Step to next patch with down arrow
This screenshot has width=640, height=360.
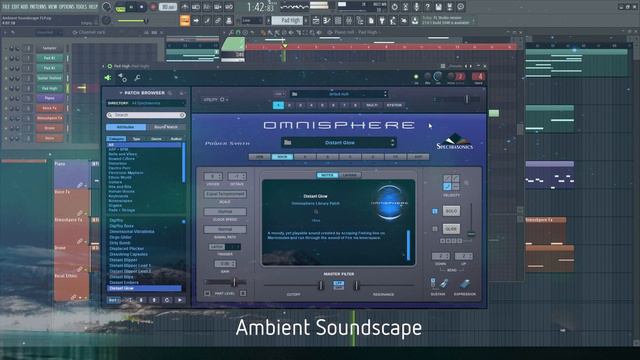141,300
